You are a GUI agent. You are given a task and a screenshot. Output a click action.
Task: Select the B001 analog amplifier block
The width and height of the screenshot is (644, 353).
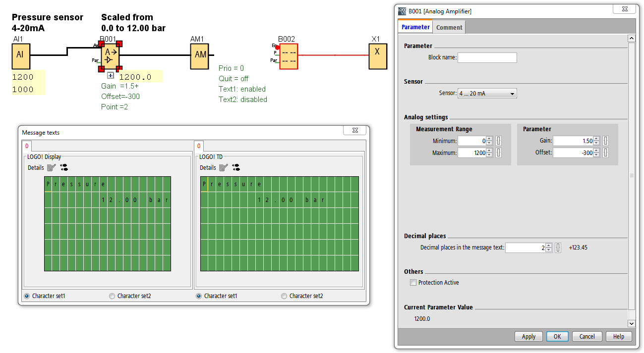(110, 55)
